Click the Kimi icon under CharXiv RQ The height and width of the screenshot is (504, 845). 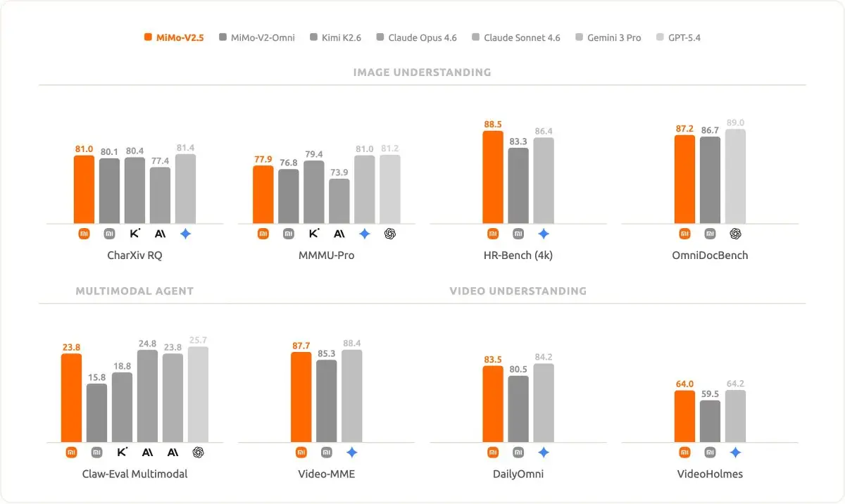tap(135, 234)
